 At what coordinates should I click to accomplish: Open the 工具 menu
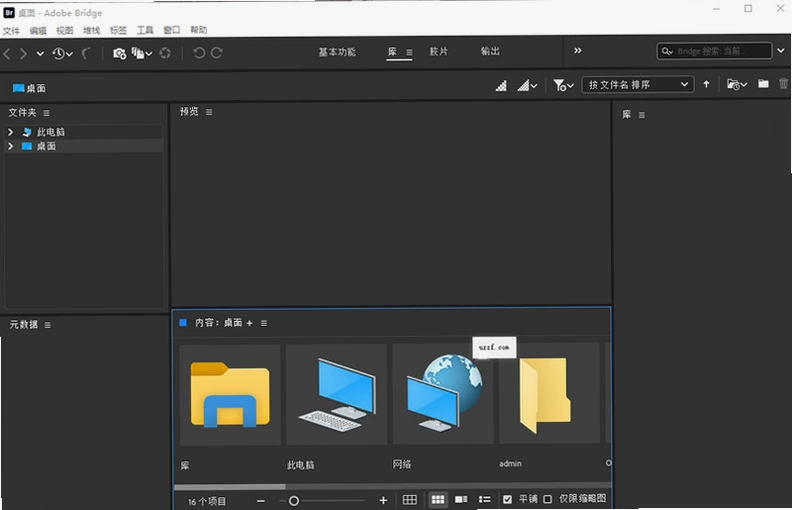[x=145, y=30]
